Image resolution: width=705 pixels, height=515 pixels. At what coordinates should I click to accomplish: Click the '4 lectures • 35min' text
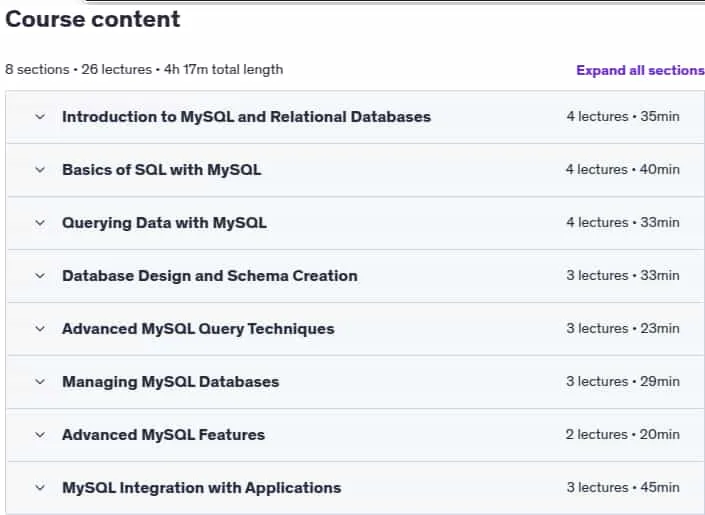[x=623, y=116]
